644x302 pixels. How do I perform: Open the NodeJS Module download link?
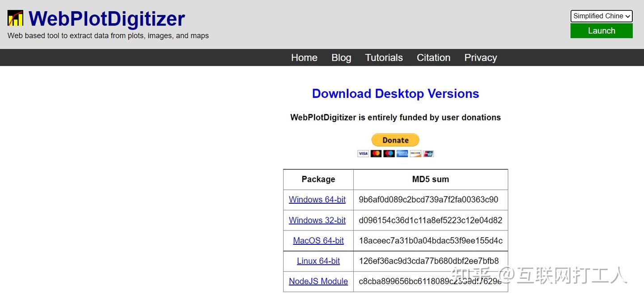tap(318, 281)
